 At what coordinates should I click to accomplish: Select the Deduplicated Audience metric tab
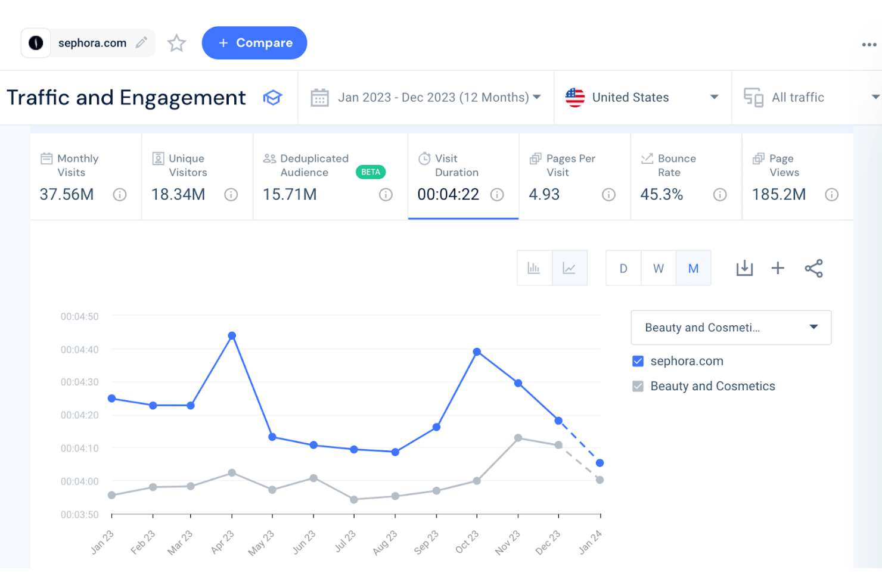pos(331,176)
